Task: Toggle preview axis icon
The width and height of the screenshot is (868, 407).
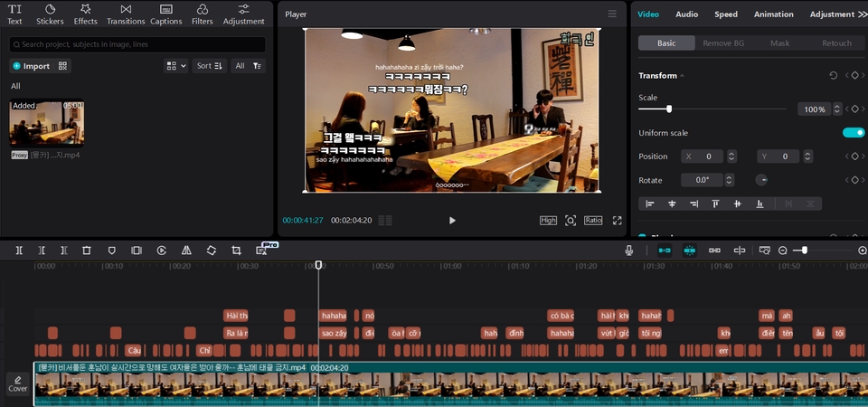Action: (740, 251)
